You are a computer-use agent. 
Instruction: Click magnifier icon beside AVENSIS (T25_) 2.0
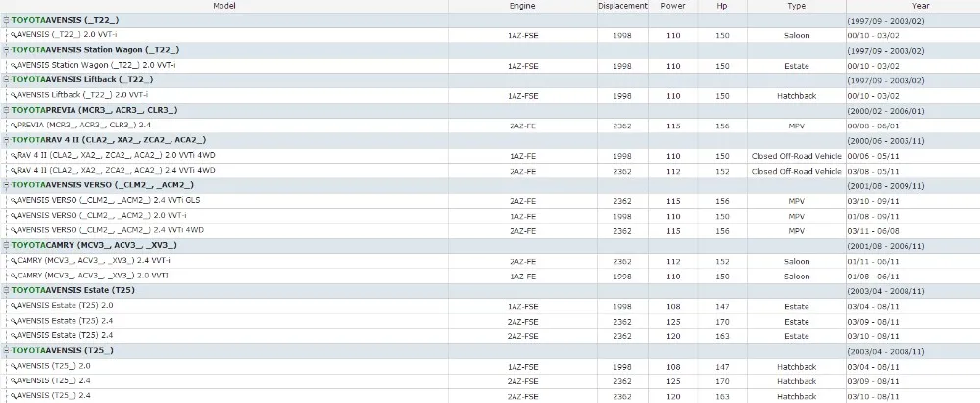click(14, 366)
